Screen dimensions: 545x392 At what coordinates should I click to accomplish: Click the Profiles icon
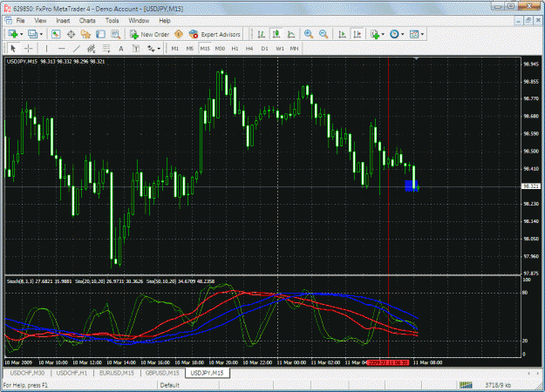[x=32, y=34]
